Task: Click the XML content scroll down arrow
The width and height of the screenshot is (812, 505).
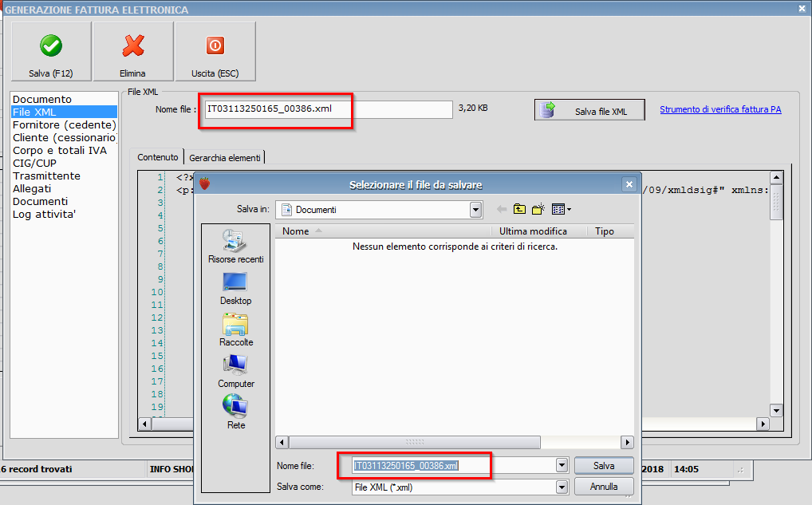Action: tap(776, 411)
